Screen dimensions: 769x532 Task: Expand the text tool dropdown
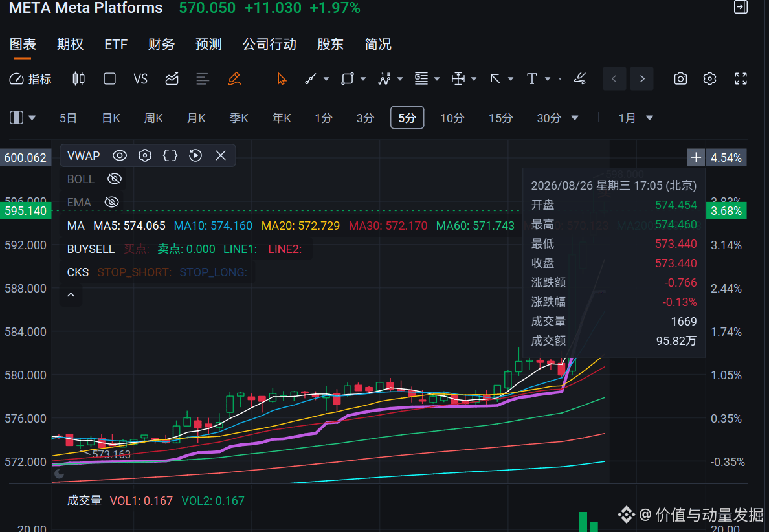(x=548, y=79)
